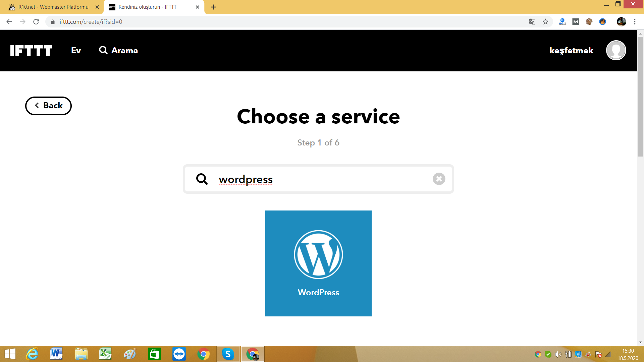Viewport: 644px width, 362px height.
Task: Open the gray M extension icon
Action: pos(576,22)
